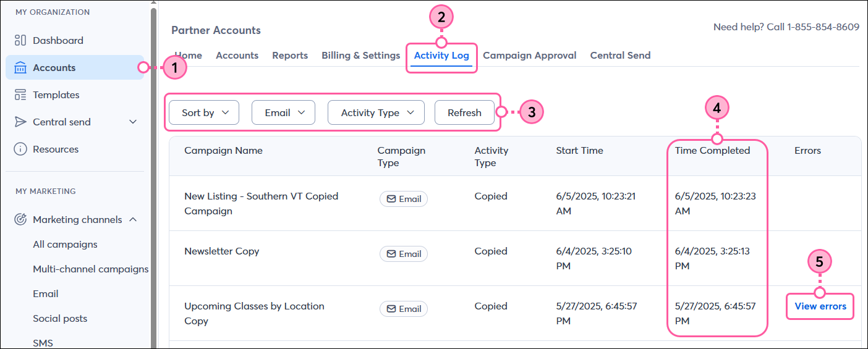Click the Campaign Type column header

coord(401,156)
